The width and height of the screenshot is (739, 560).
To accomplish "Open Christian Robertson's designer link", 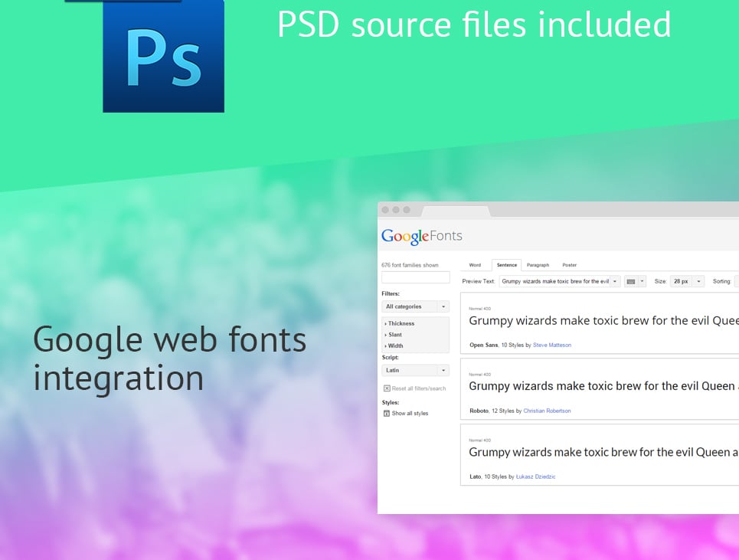I will [x=547, y=411].
